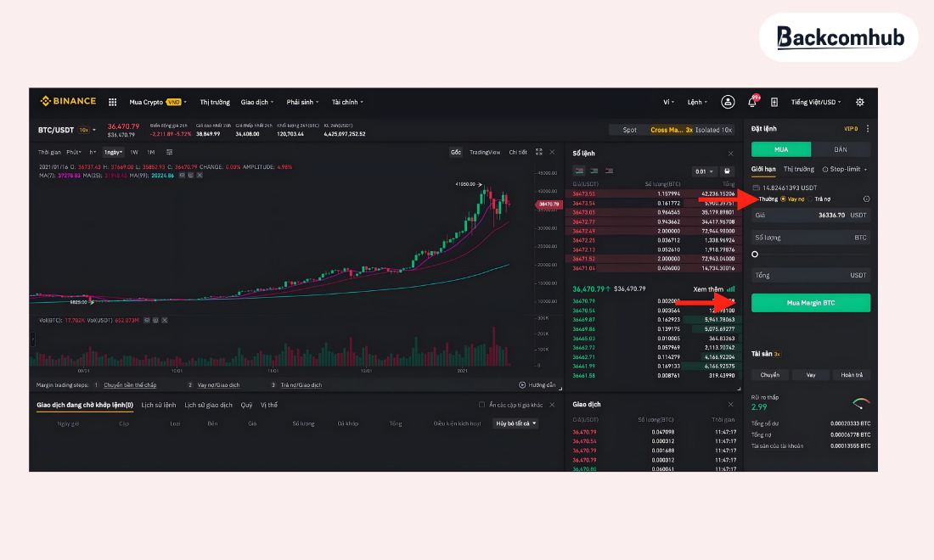Switch to Lịch sử lệnh tab
This screenshot has height=560, width=934.
click(x=159, y=406)
